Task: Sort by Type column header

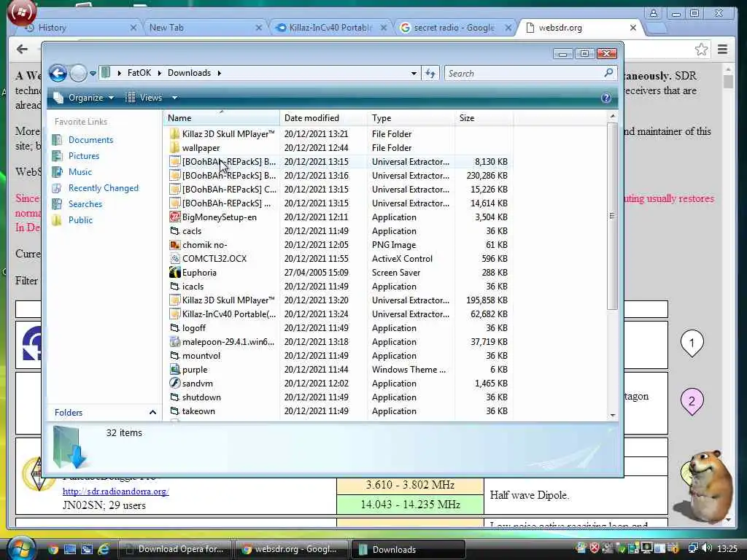Action: point(411,117)
